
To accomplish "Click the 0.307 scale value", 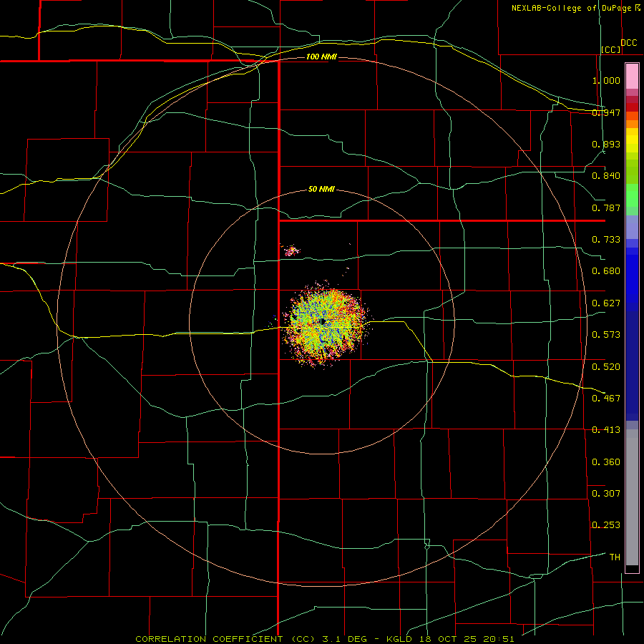I will point(606,493).
